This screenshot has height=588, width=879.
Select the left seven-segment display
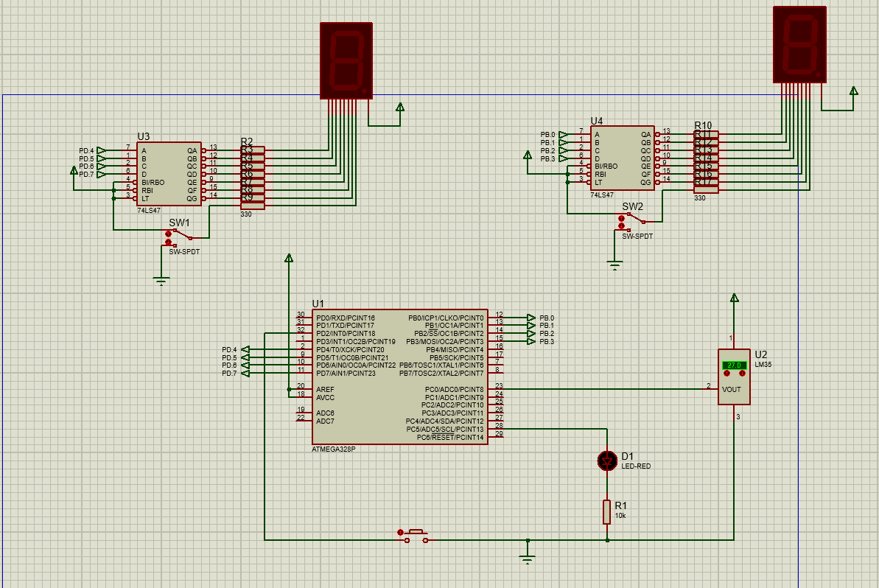pyautogui.click(x=346, y=61)
